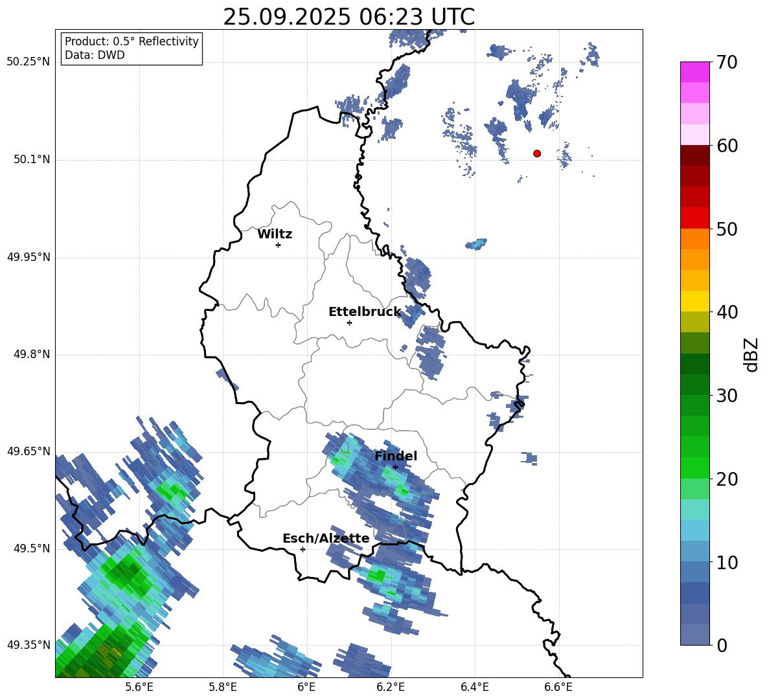
Task: Click the small cyan echo near 6.4°E 49.97°N
Action: [476, 244]
